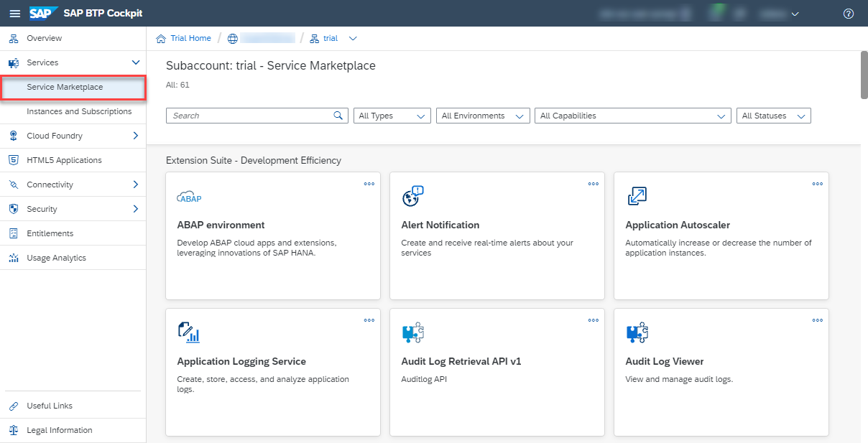The width and height of the screenshot is (868, 443).
Task: Open the Audit Log Retrieval API v1 title
Action: (x=461, y=361)
